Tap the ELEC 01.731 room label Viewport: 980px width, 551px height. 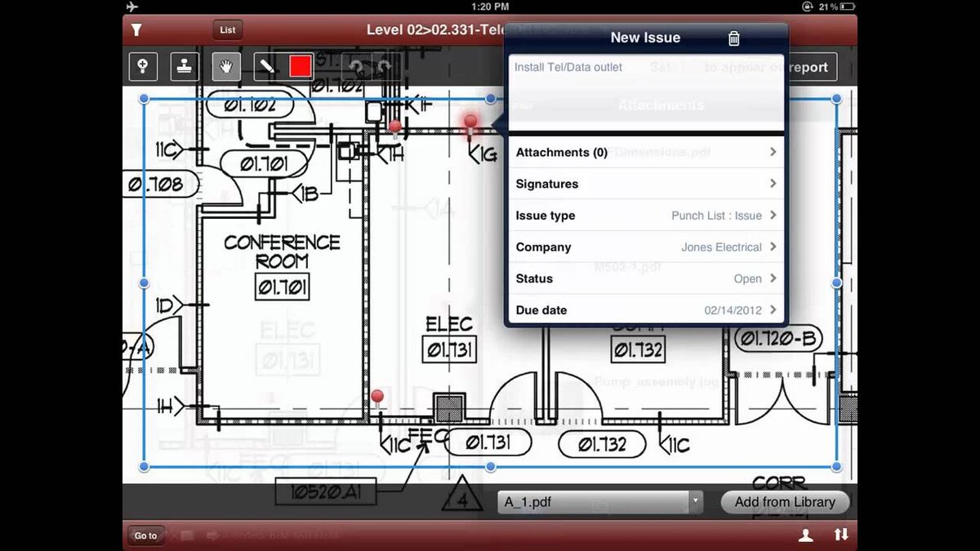[449, 339]
